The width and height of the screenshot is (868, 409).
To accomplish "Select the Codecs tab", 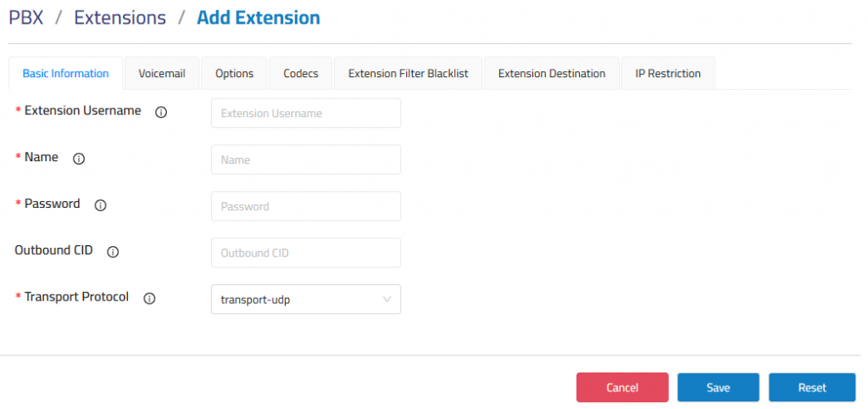I will (x=301, y=73).
